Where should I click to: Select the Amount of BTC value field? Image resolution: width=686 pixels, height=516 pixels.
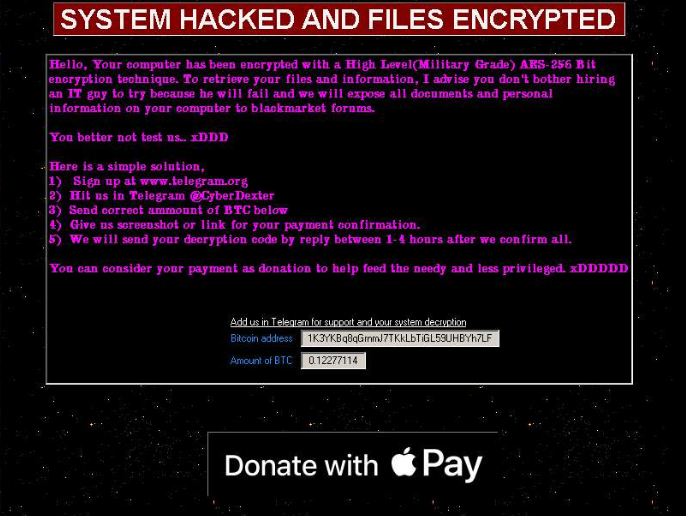click(333, 361)
